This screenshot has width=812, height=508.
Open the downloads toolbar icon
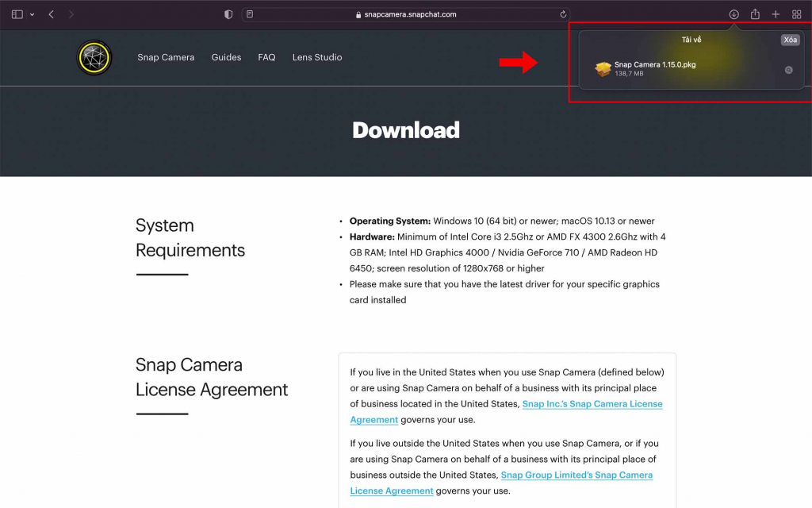(733, 14)
